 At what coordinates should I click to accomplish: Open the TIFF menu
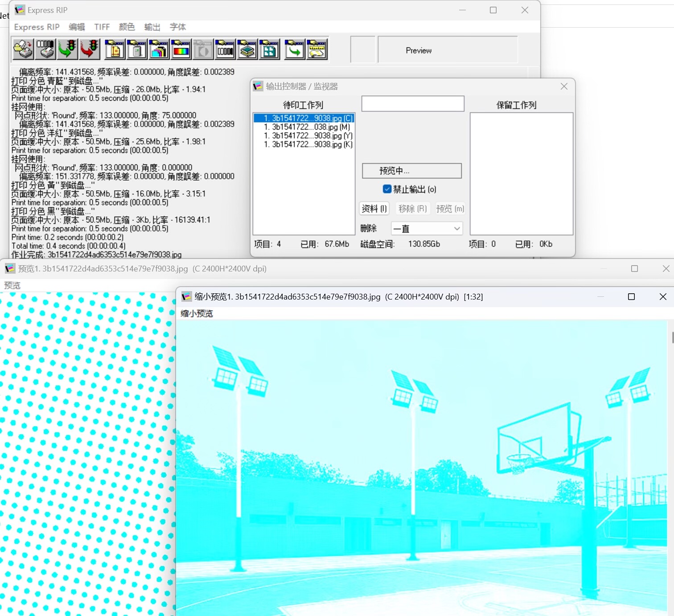point(102,27)
